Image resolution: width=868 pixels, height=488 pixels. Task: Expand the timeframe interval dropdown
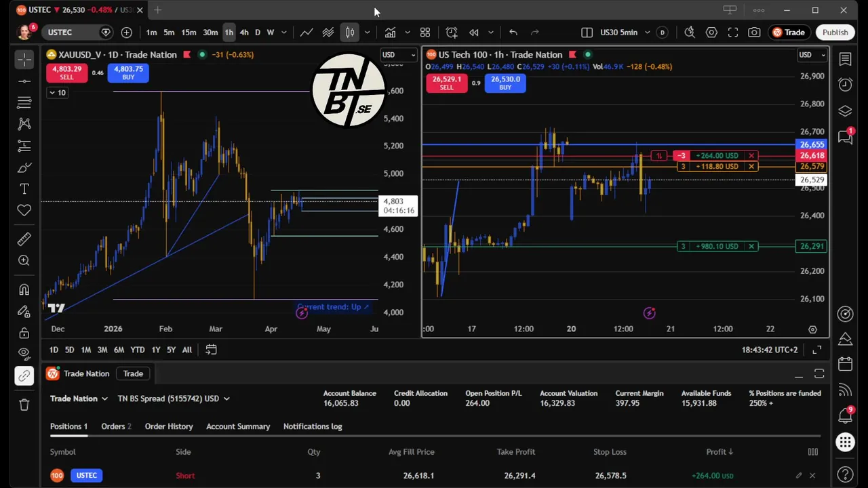pyautogui.click(x=283, y=33)
